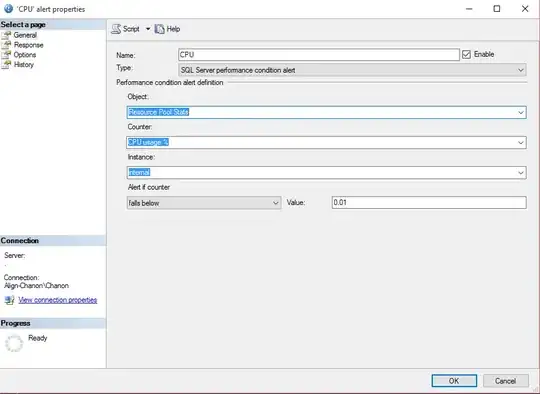
Task: Minimize the alert properties window
Action: tap(469, 9)
